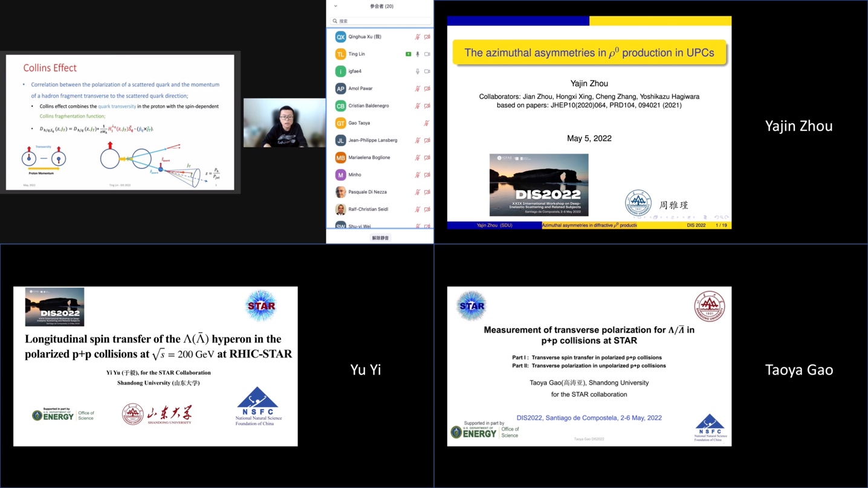Click the DIS2022 image on Yajin Zhou's slide
The height and width of the screenshot is (488, 868).
click(539, 185)
